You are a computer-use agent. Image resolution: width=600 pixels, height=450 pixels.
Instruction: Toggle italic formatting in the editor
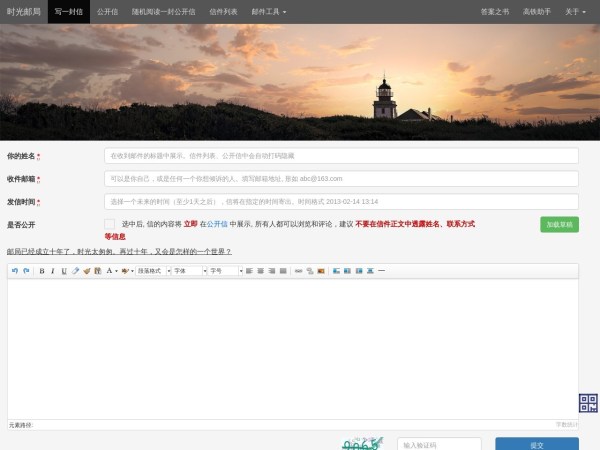point(53,271)
